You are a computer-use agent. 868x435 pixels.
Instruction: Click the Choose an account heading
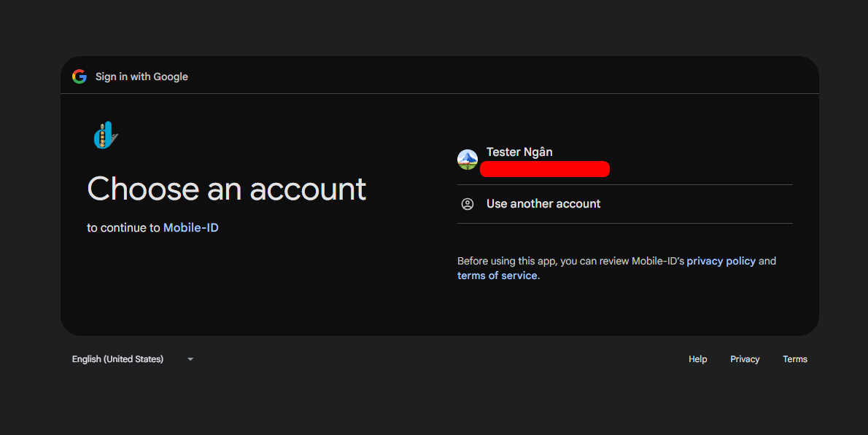(226, 189)
